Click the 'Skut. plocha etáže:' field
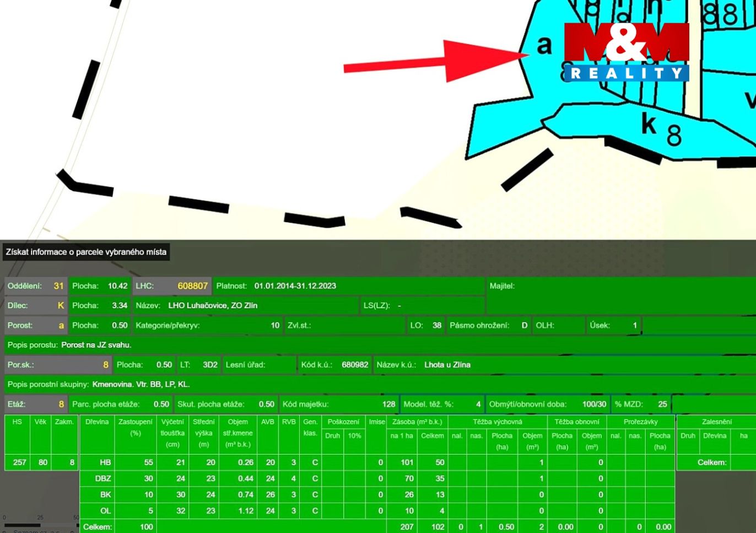The image size is (756, 533). click(x=226, y=404)
